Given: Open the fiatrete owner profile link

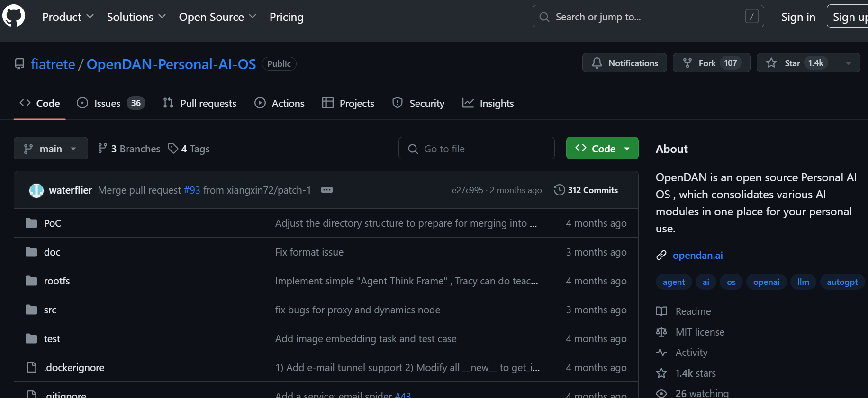Looking at the screenshot, I should [53, 64].
